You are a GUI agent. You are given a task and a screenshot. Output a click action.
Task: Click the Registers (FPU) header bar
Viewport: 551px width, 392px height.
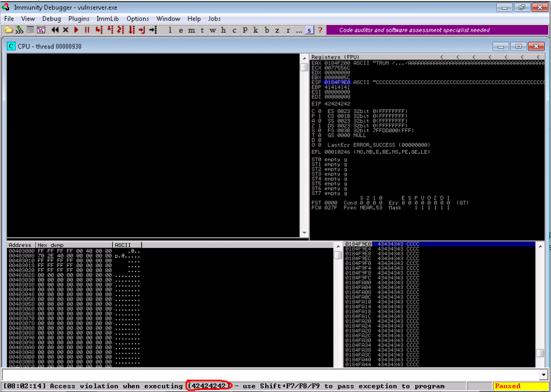click(427, 56)
